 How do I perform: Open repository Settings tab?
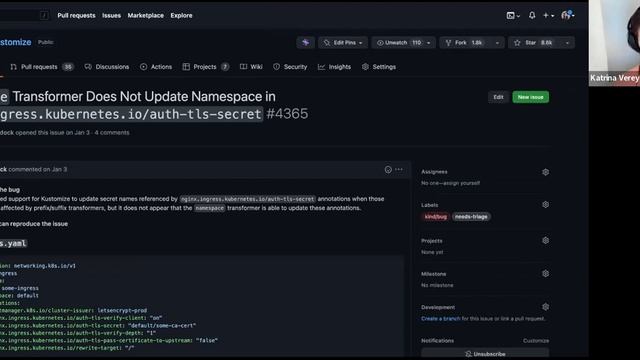point(379,67)
